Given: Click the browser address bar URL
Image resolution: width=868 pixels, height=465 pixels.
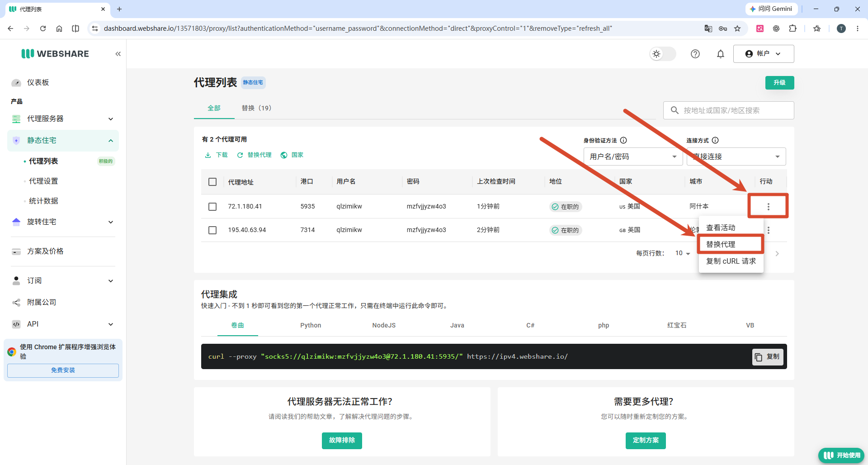Looking at the screenshot, I should [358, 28].
